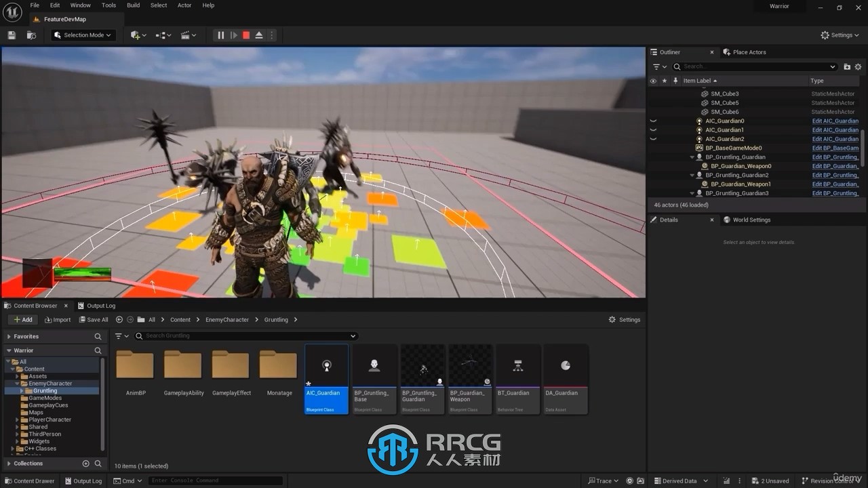
Task: Click the save current level icon
Action: 12,35
